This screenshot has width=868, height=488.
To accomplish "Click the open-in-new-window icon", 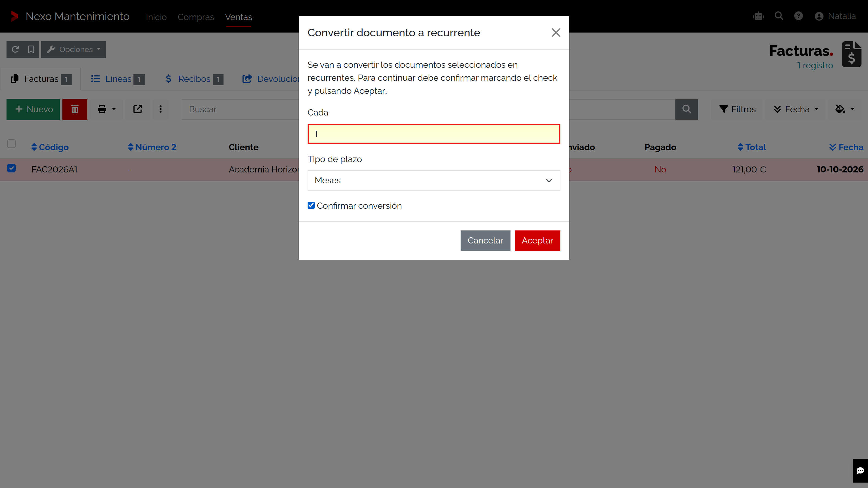I will click(138, 109).
